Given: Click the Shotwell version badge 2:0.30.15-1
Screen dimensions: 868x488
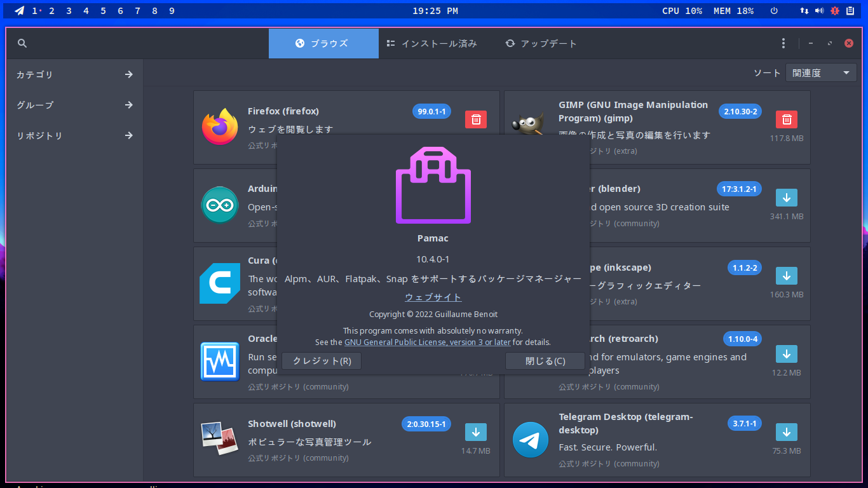Looking at the screenshot, I should point(426,424).
